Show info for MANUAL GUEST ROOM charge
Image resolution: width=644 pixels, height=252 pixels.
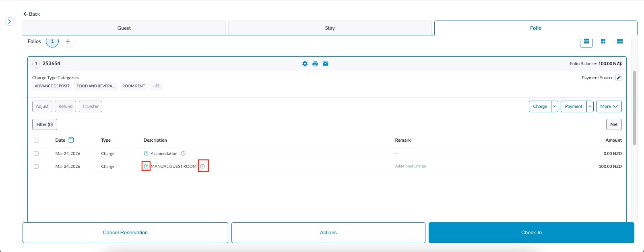pyautogui.click(x=203, y=166)
